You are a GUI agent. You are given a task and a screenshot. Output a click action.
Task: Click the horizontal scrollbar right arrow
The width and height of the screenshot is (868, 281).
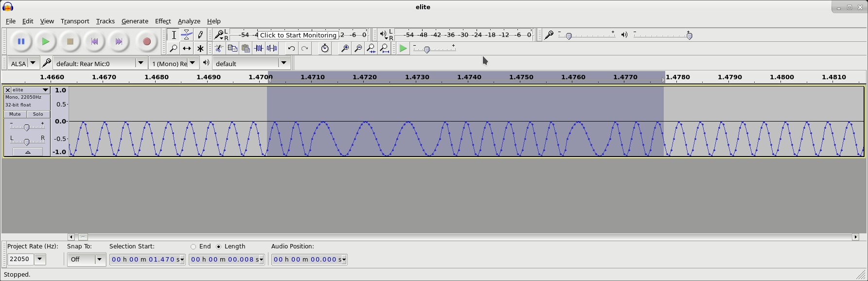pos(855,237)
